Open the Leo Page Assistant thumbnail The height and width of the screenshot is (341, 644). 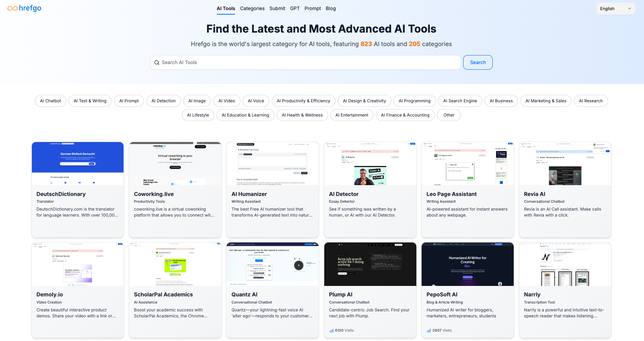point(468,163)
